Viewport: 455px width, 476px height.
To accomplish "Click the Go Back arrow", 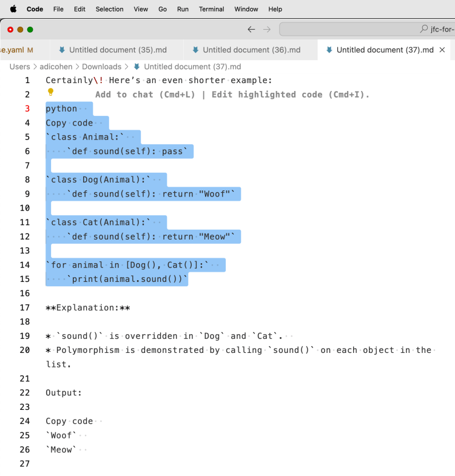I will coord(251,30).
